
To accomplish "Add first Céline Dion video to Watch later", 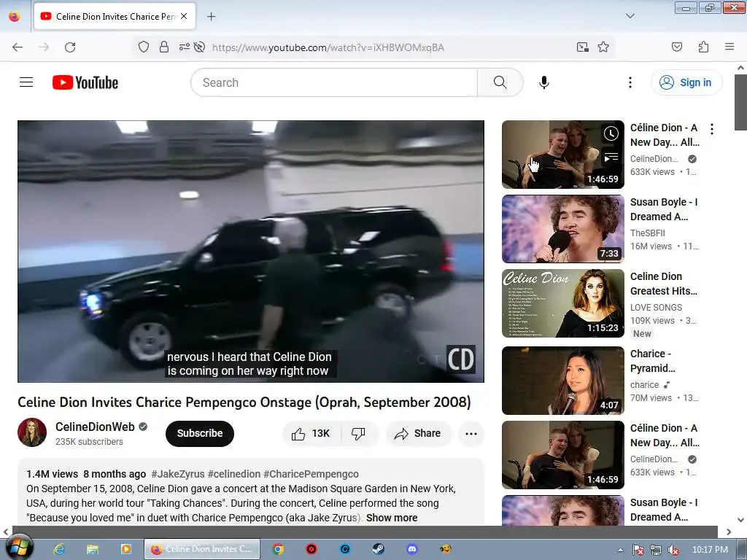I will coord(611,134).
